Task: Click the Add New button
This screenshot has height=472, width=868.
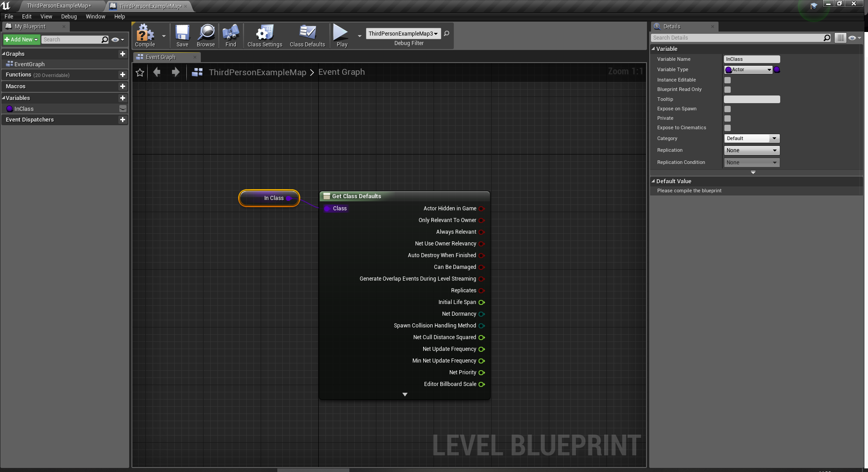Action: 22,40
